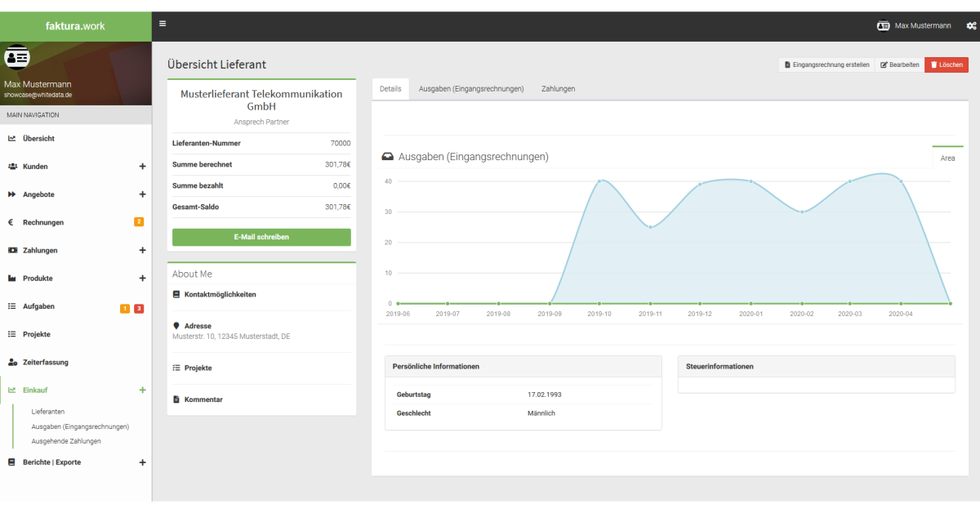Switch to the Details tab
Screen dimensions: 980x513
click(390, 89)
